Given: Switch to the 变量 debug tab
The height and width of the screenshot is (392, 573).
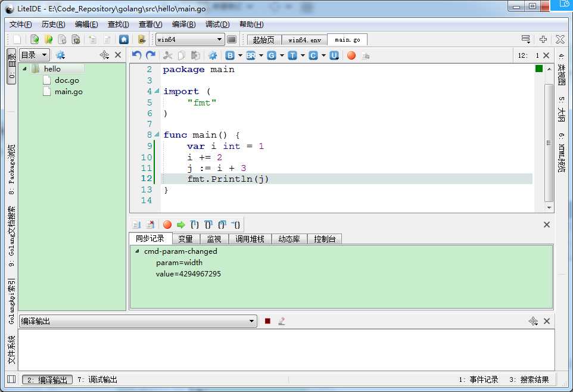Looking at the screenshot, I should pyautogui.click(x=186, y=239).
